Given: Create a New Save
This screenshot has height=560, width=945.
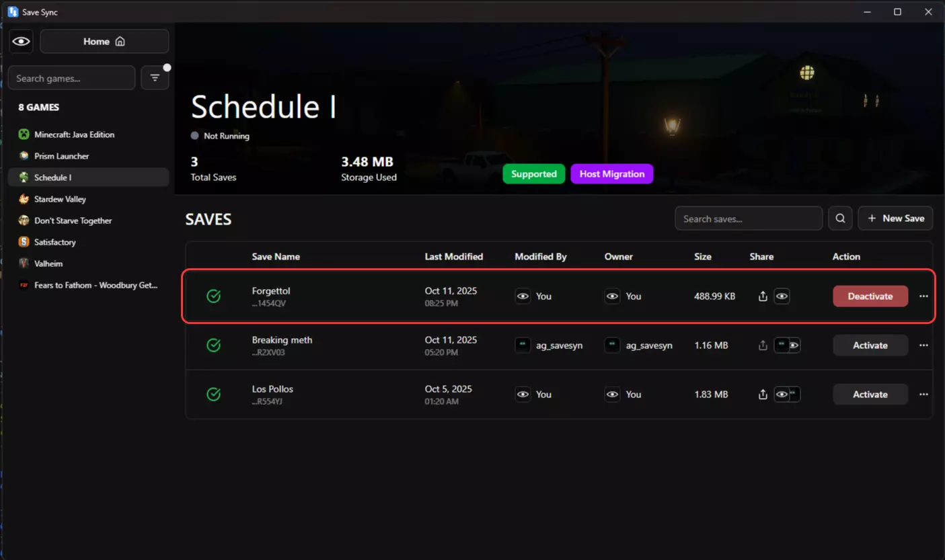Looking at the screenshot, I should click(x=895, y=218).
